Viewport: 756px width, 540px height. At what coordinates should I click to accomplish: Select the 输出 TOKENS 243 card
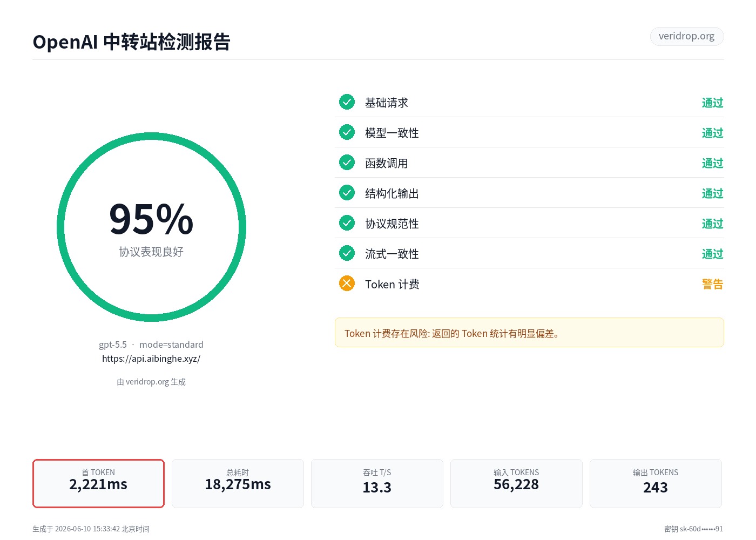click(656, 483)
